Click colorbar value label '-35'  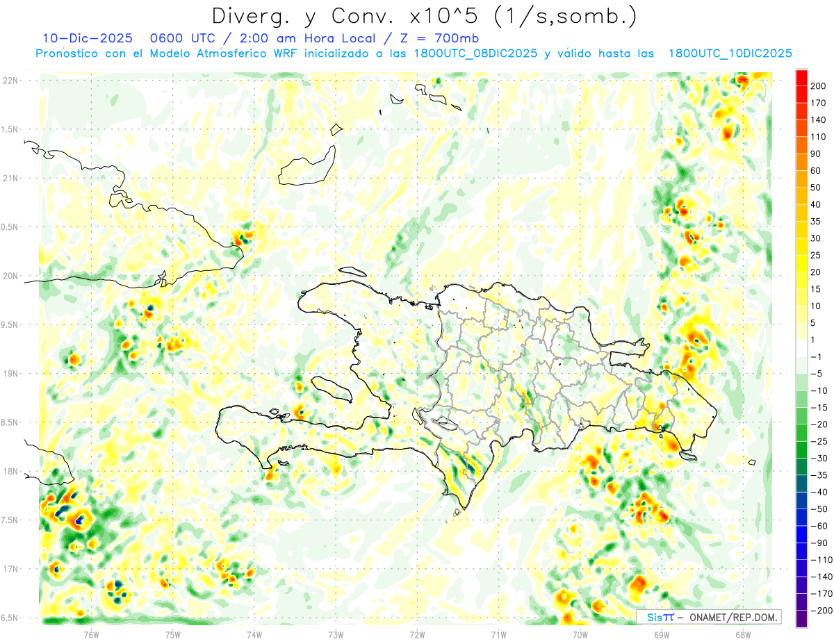pyautogui.click(x=821, y=475)
